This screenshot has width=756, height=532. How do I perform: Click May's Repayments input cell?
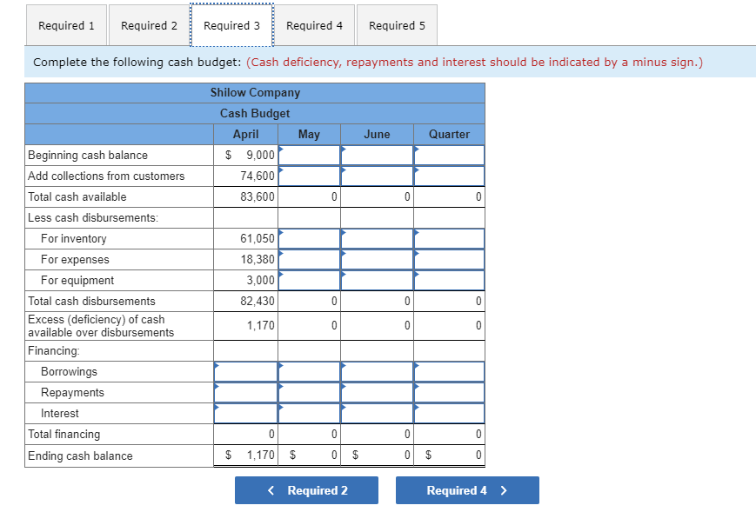pyautogui.click(x=309, y=392)
